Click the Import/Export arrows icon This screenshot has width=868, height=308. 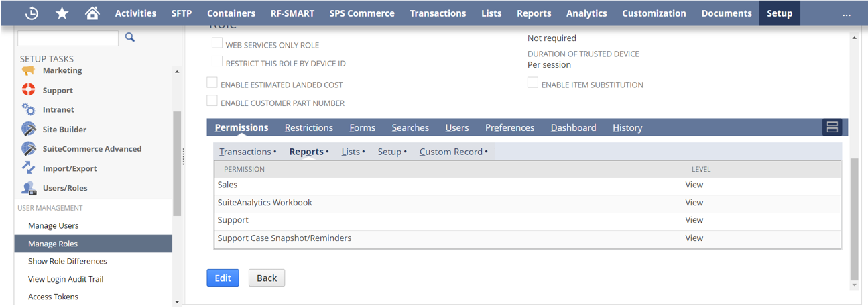pos(29,168)
